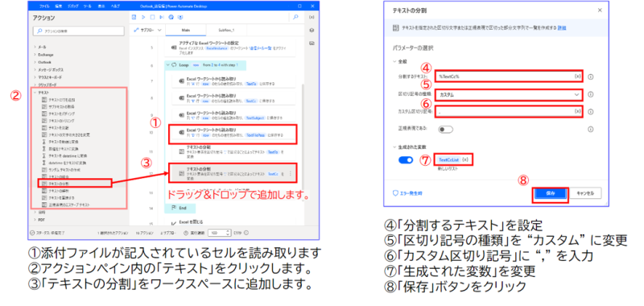The height and width of the screenshot is (306, 644).
Task: Collapse the テキスト action group
Action: pos(35,93)
